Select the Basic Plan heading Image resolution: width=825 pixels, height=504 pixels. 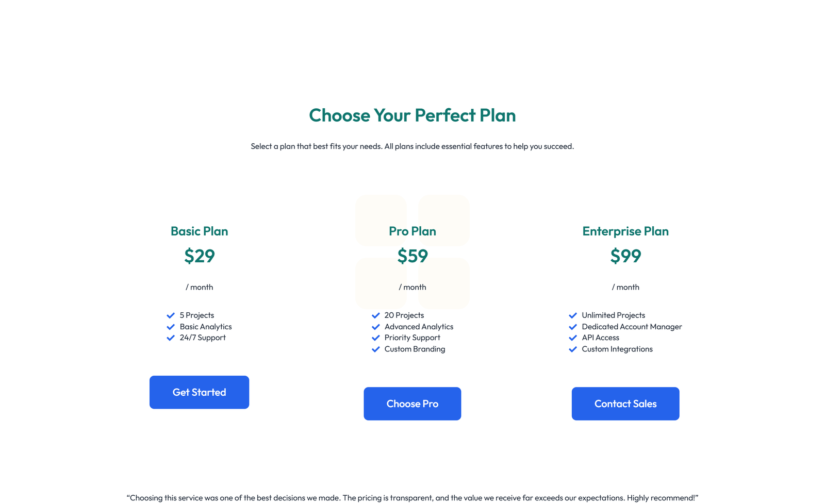[x=199, y=231]
